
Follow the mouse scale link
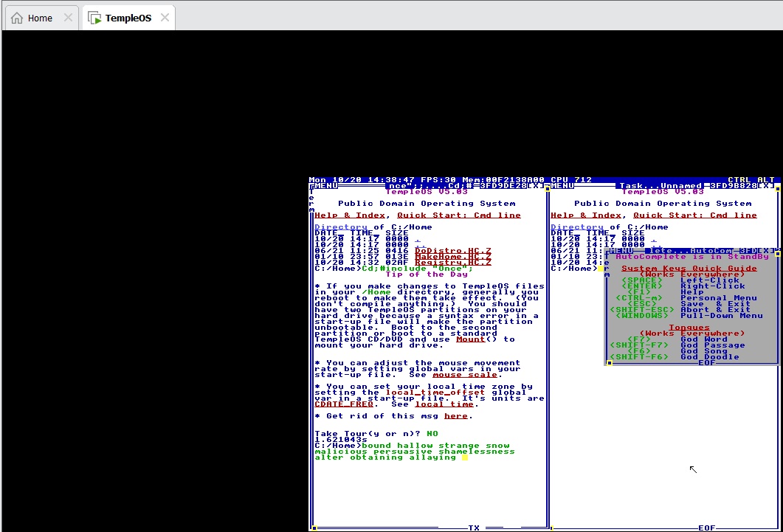coord(465,375)
